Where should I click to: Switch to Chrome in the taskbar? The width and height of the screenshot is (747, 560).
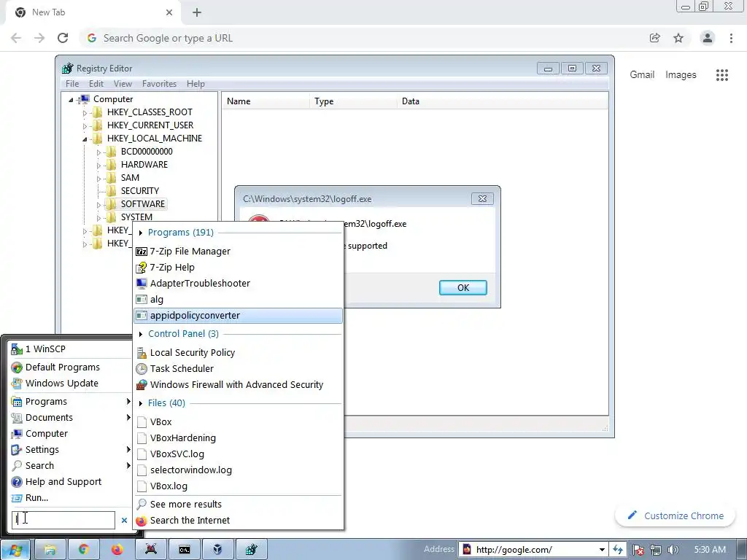[x=84, y=550]
